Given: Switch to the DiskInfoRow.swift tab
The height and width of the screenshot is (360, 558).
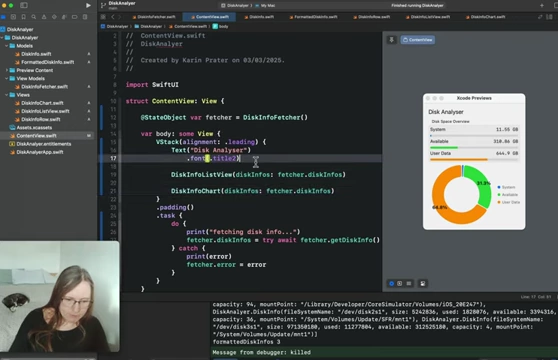Looking at the screenshot, I should 372,17.
